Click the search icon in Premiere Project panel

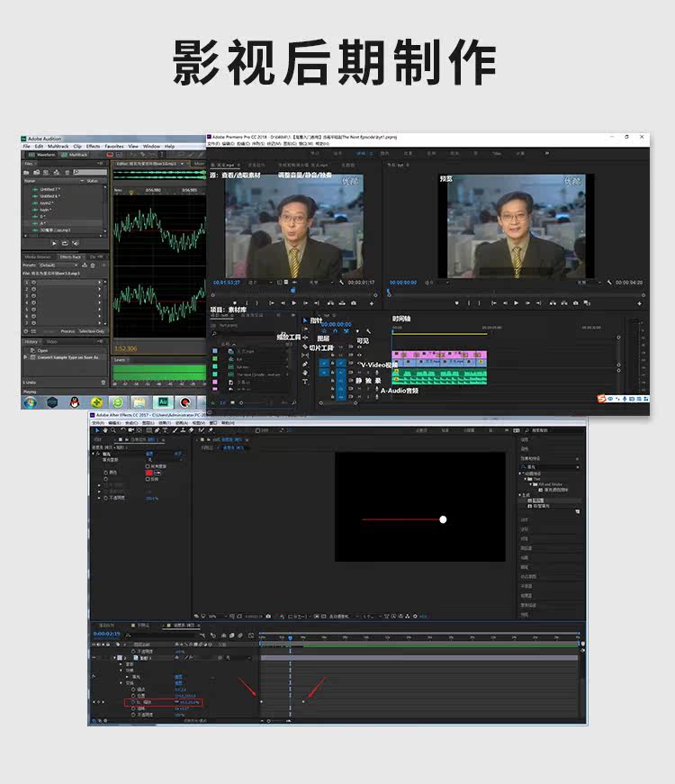[214, 334]
